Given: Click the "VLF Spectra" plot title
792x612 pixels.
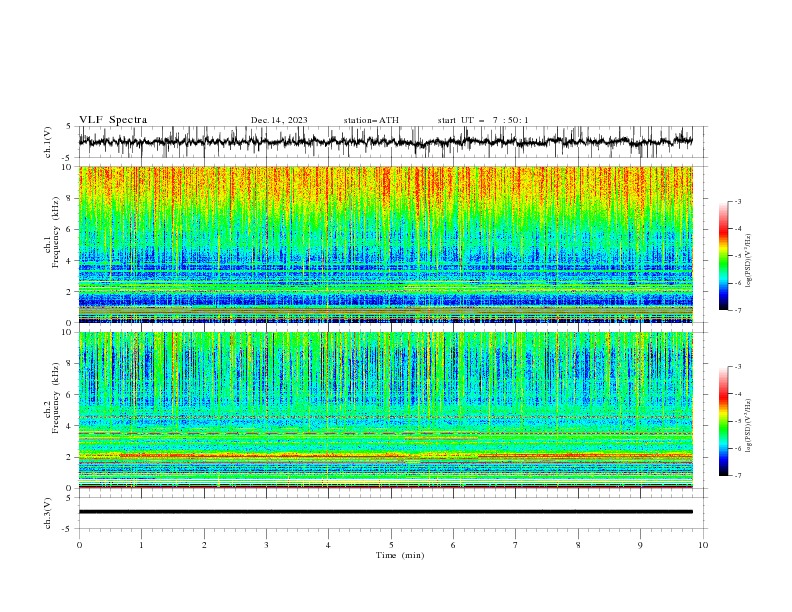Looking at the screenshot, I should [x=113, y=120].
